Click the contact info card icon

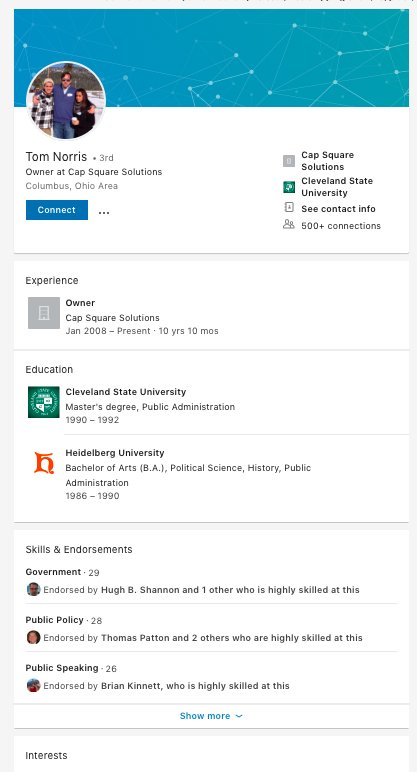[x=289, y=207]
